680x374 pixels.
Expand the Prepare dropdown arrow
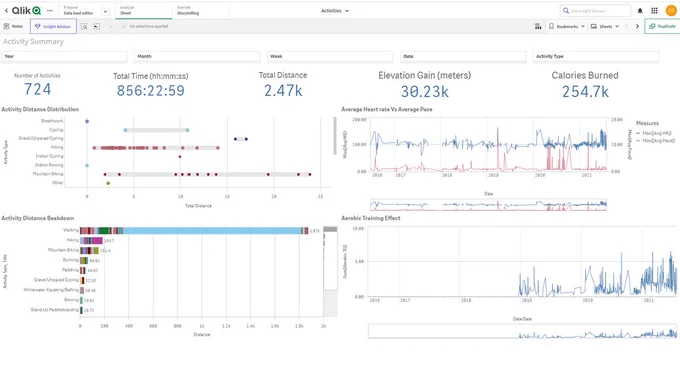point(105,12)
